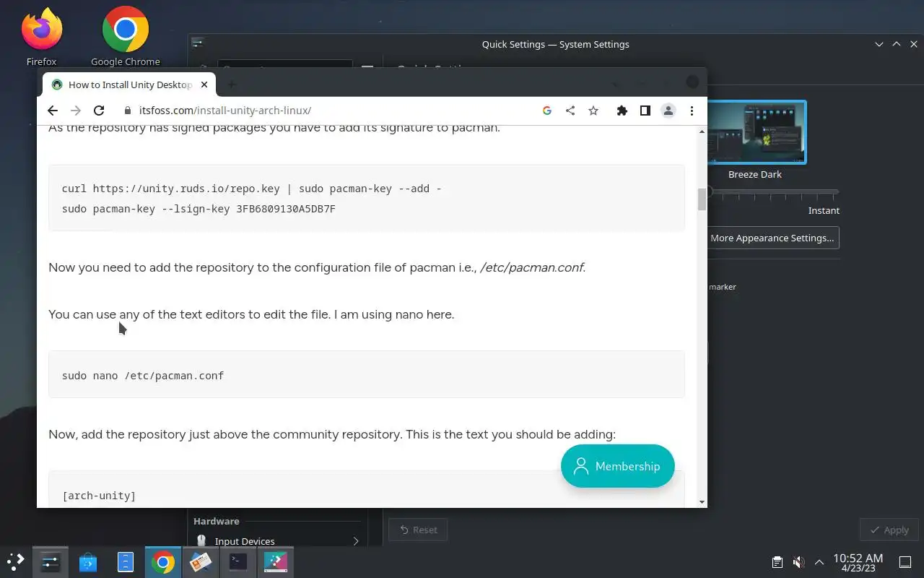This screenshot has height=578, width=924.
Task: Click the Apply button in System Settings
Action: (x=889, y=530)
